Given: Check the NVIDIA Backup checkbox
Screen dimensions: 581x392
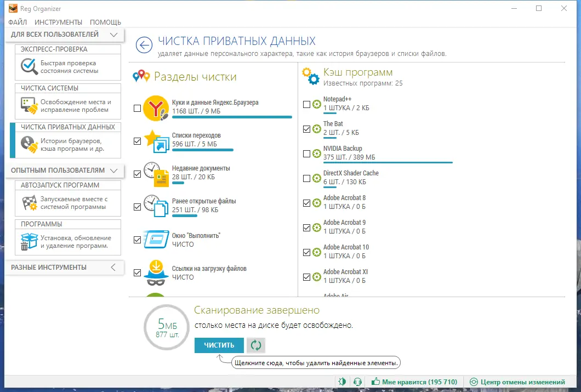Looking at the screenshot, I should pyautogui.click(x=306, y=154).
